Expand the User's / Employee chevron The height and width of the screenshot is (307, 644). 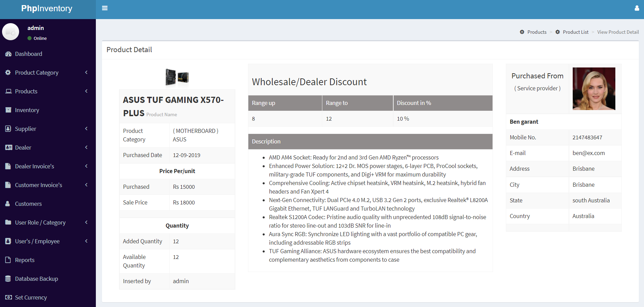coord(86,241)
